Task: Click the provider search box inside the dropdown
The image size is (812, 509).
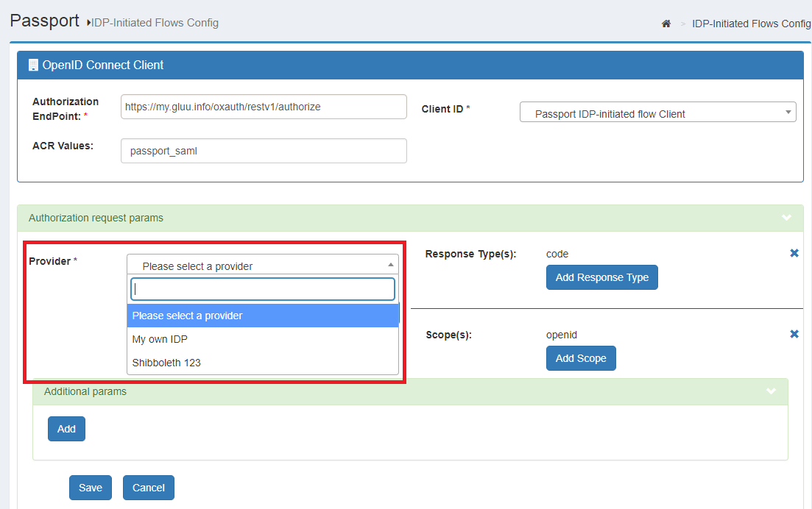Action: 262,288
